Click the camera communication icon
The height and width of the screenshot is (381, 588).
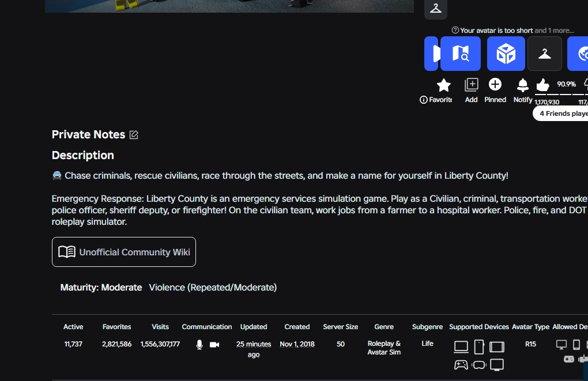click(214, 345)
